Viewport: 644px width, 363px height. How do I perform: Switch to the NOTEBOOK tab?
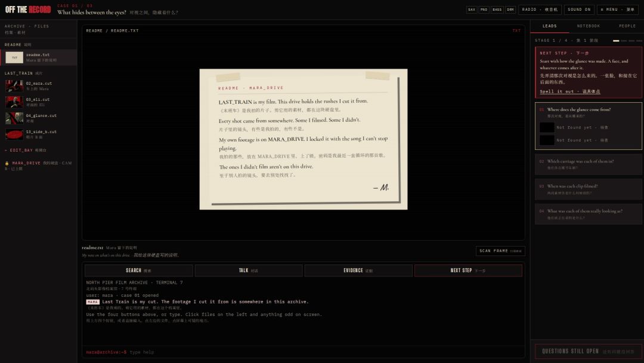tap(588, 26)
